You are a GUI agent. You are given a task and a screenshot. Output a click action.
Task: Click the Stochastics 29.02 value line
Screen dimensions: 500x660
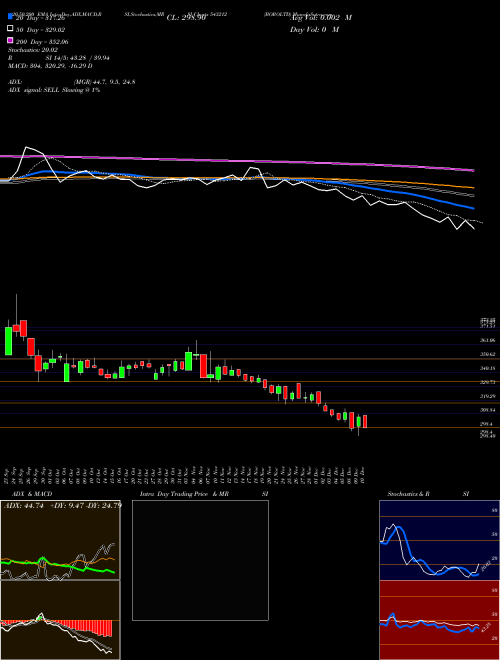click(33, 50)
